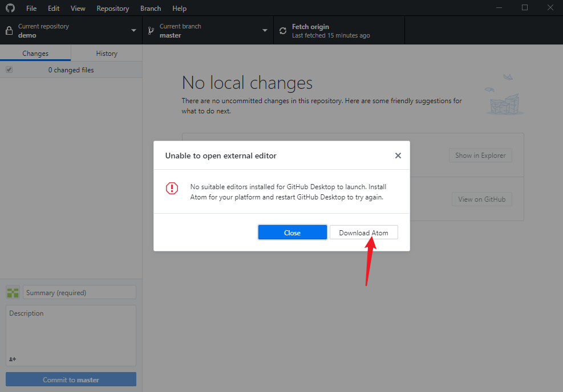Close the GitHub Desktop window
Image resolution: width=563 pixels, height=392 pixels.
pos(550,7)
